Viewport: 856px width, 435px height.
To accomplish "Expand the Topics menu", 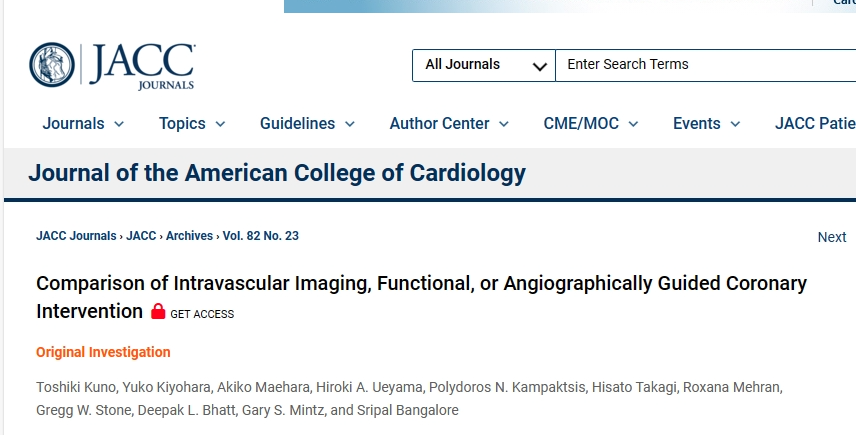I will pyautogui.click(x=192, y=124).
